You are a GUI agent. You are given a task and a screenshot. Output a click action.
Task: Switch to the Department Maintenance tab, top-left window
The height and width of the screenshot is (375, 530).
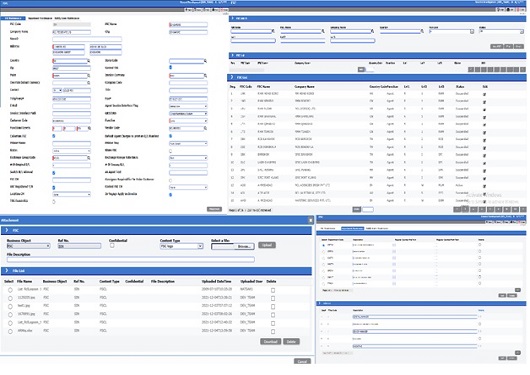40,18
